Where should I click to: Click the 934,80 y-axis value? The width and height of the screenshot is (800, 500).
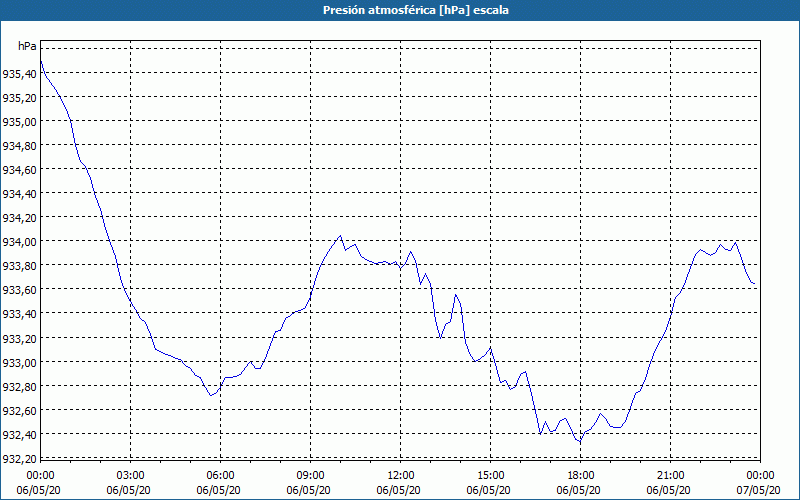click(19, 146)
